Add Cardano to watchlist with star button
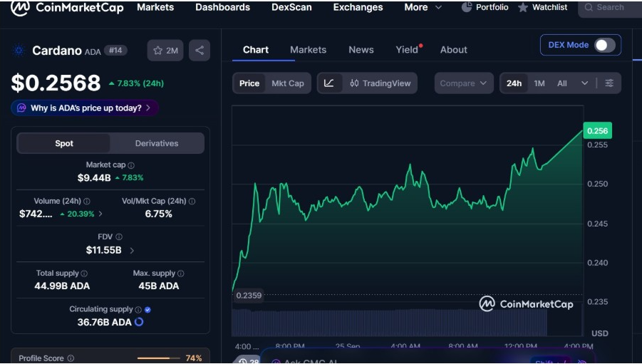The width and height of the screenshot is (642, 364). click(x=165, y=51)
